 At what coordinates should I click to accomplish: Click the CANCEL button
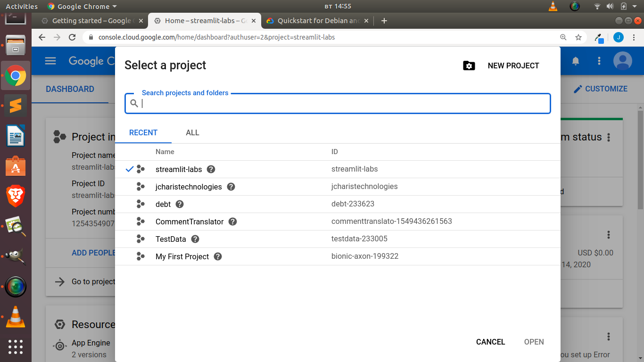tap(490, 342)
